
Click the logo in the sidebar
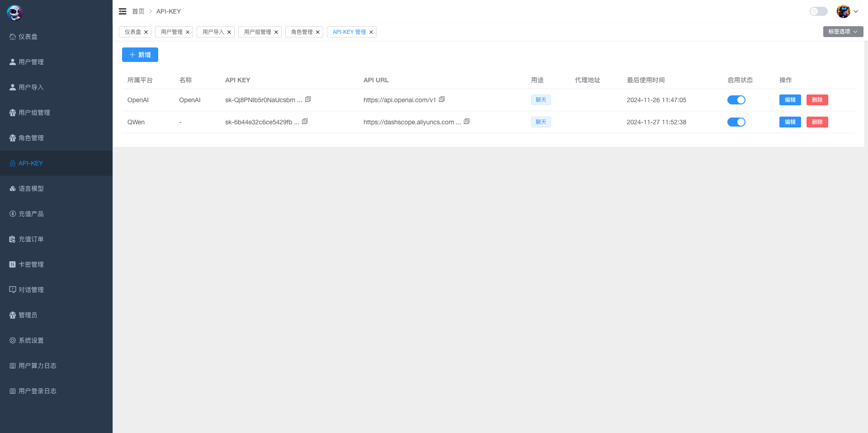coord(15,13)
